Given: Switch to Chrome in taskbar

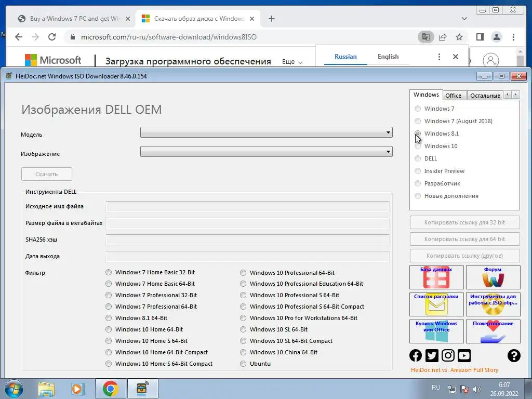Looking at the screenshot, I should pos(110,389).
